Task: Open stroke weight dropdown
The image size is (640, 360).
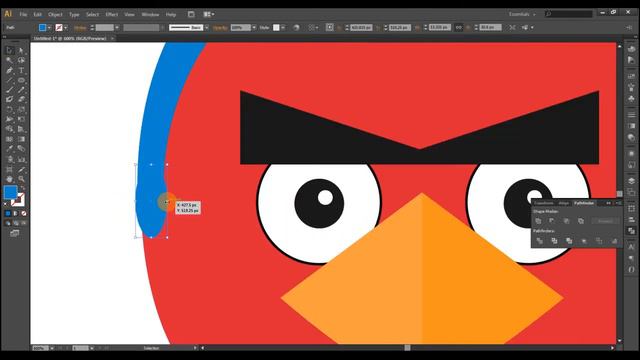Action: coord(117,28)
